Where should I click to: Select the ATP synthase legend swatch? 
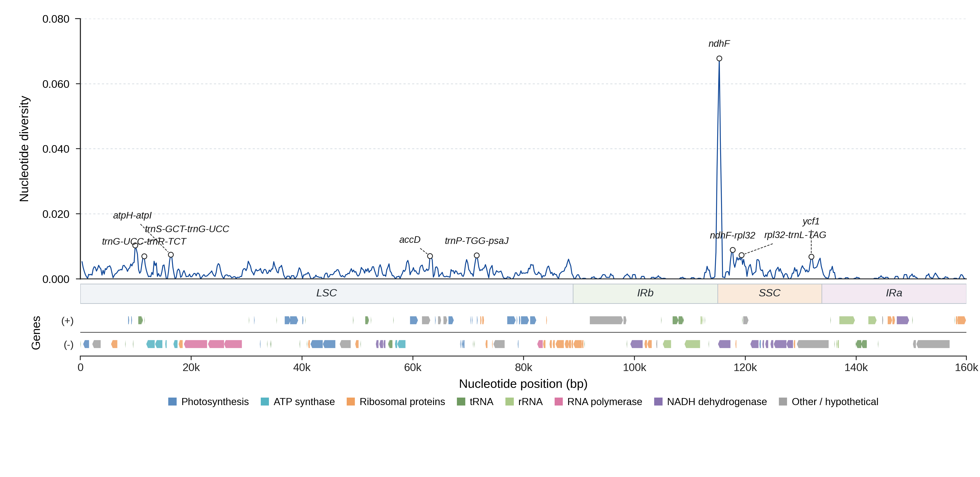[x=265, y=402]
